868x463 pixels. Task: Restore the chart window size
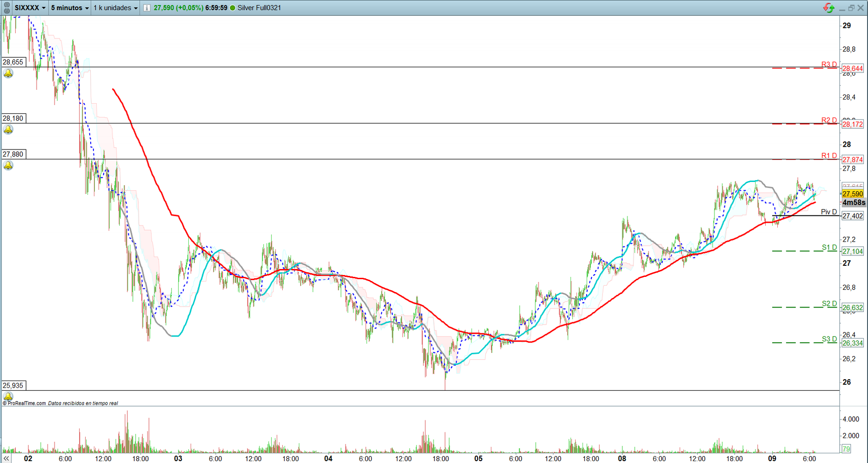click(851, 8)
